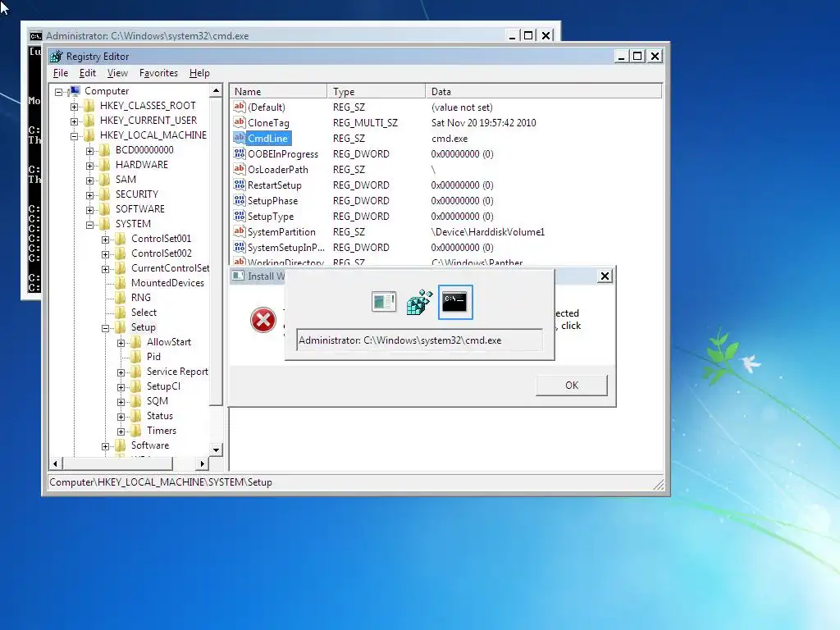Click the SetupType DWORD icon
This screenshot has width=840, height=630.
pyautogui.click(x=240, y=216)
